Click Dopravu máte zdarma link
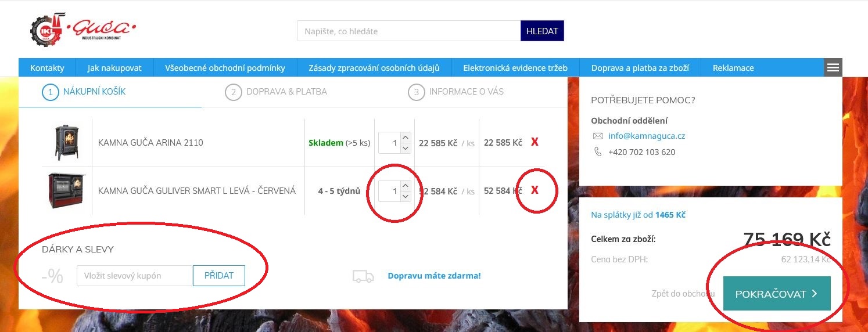This screenshot has height=332, width=868. [x=434, y=276]
